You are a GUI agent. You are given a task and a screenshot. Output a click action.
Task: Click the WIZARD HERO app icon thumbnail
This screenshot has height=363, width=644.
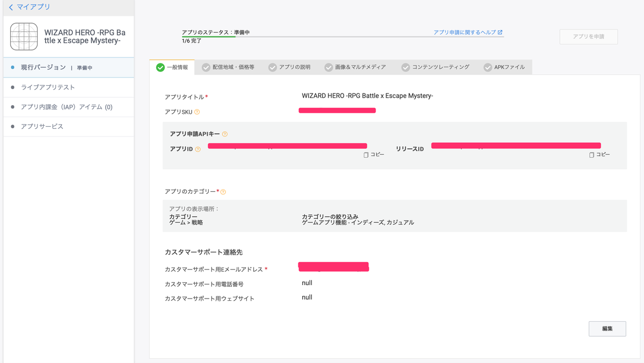click(24, 37)
